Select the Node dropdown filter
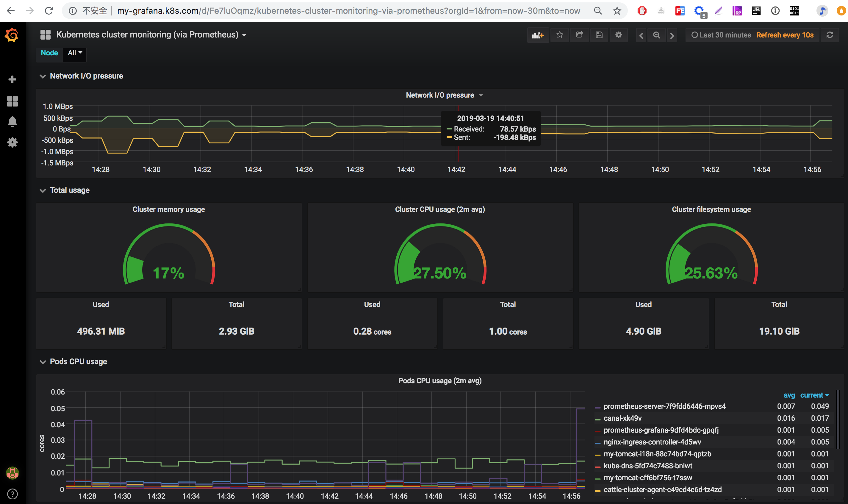 coord(74,53)
